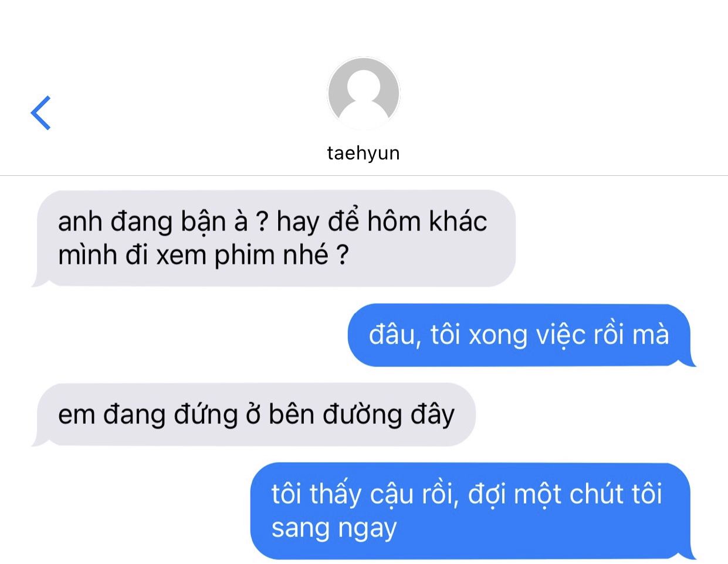Click the blue 'đâu, tôi xong việc rồi mà' bubble
728x564 pixels.
(521, 335)
